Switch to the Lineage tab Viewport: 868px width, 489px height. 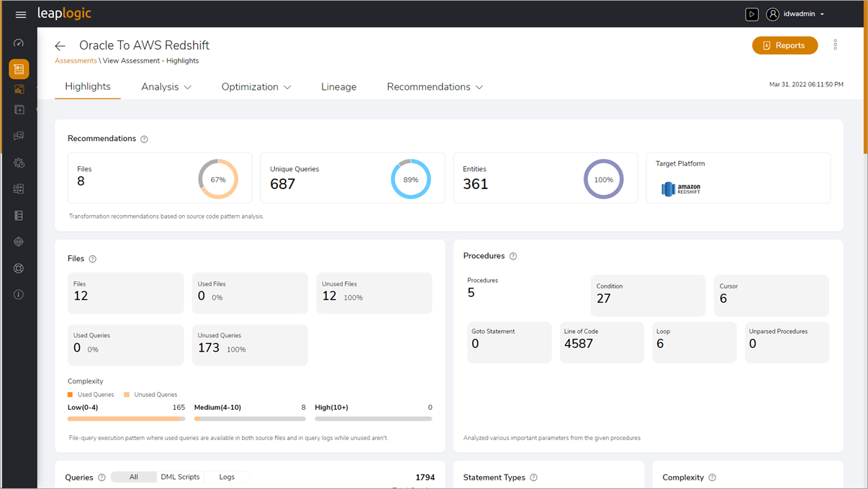[x=339, y=87]
